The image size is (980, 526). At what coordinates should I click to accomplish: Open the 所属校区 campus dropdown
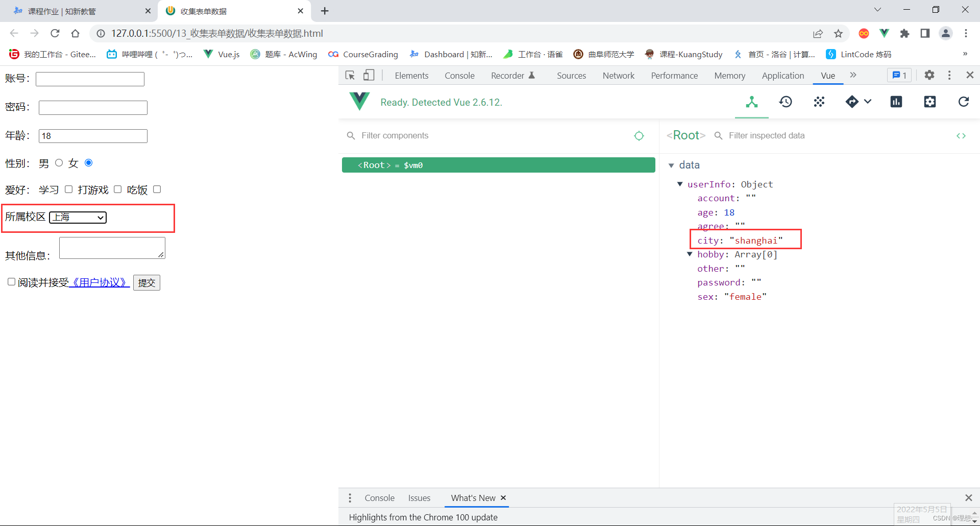pyautogui.click(x=78, y=218)
